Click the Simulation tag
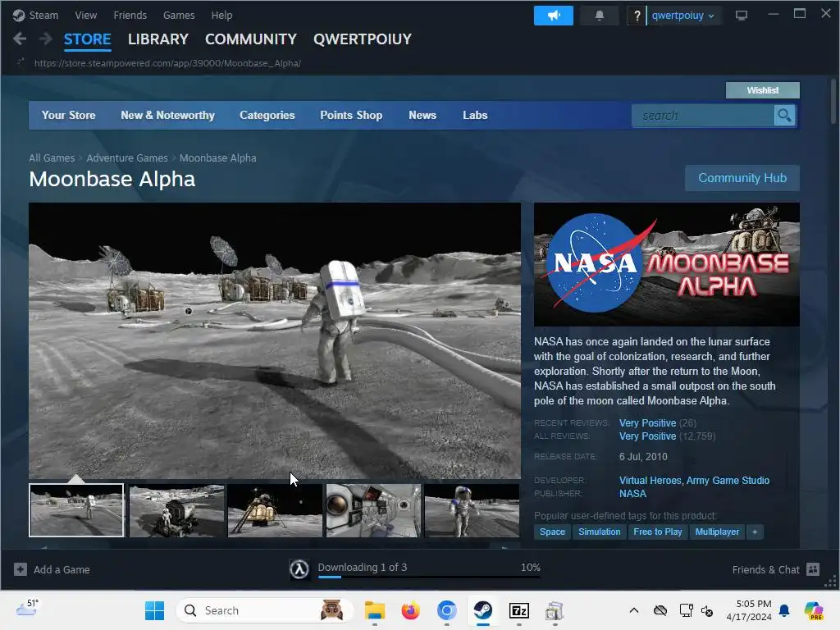Image resolution: width=840 pixels, height=630 pixels. point(600,532)
